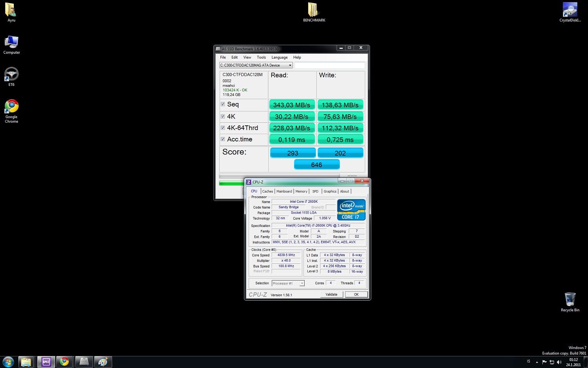Toggle the 4K-64Thrd test checkbox

pos(223,128)
